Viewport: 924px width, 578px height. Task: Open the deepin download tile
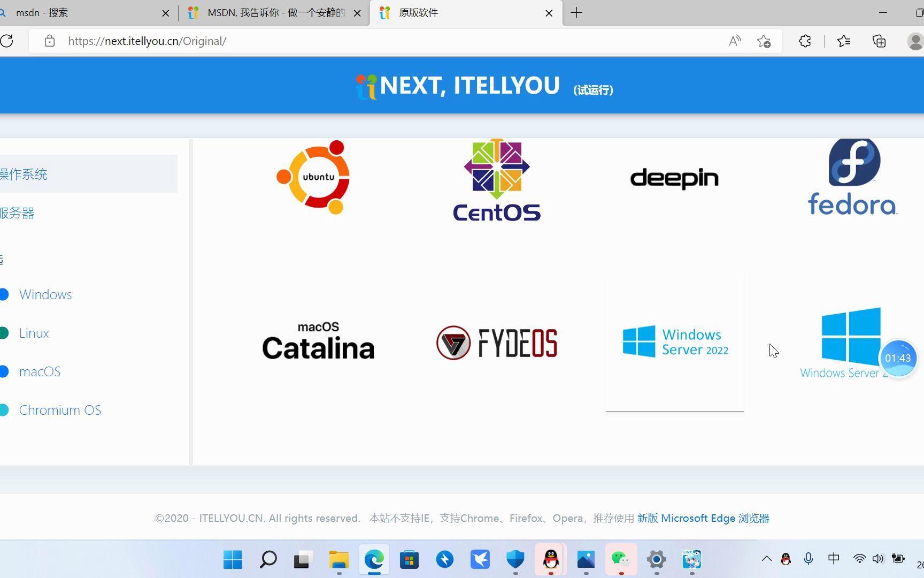[674, 178]
